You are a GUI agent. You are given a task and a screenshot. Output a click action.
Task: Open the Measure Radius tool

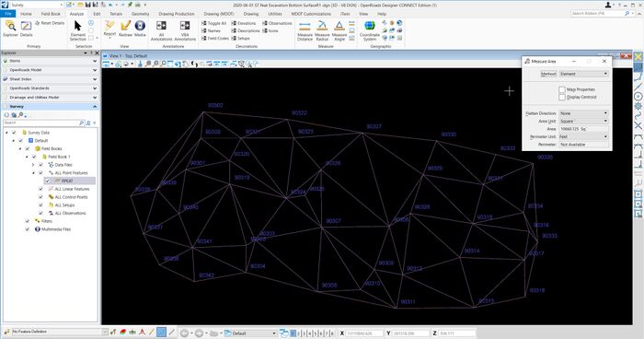tap(322, 30)
